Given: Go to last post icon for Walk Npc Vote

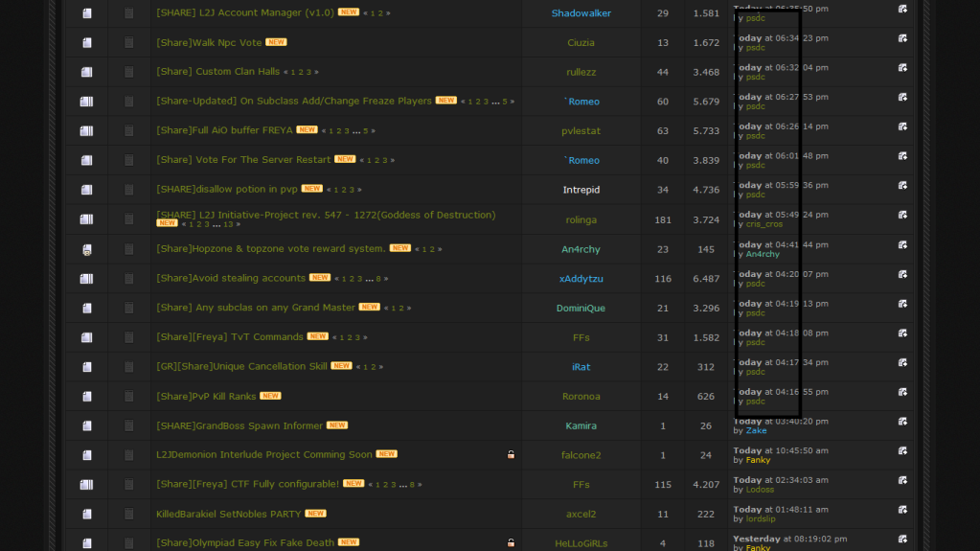Looking at the screenshot, I should pos(902,38).
